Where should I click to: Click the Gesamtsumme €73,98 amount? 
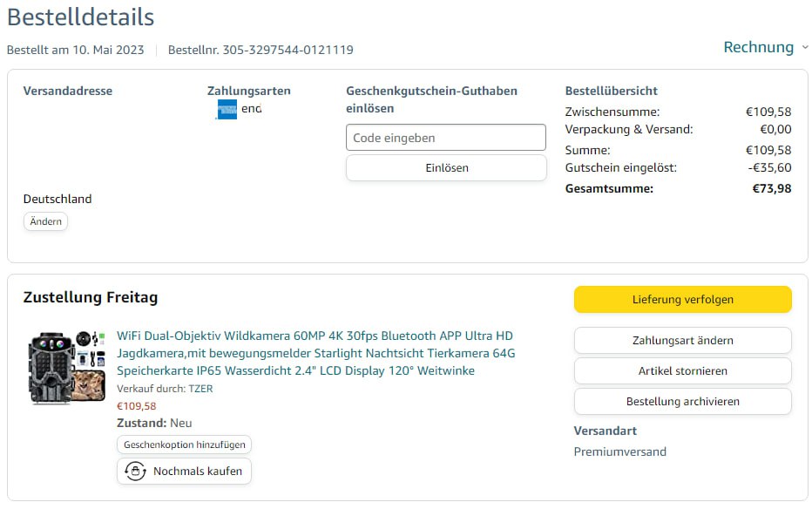tap(772, 188)
